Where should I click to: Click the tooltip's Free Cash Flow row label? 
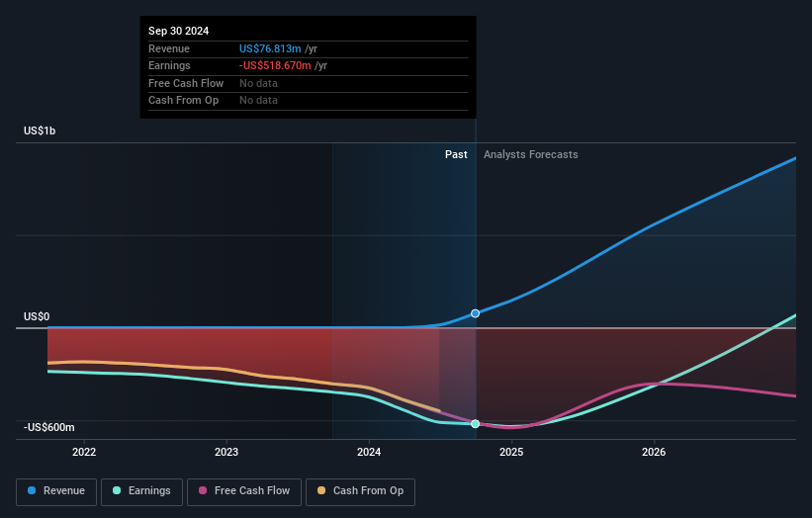186,83
